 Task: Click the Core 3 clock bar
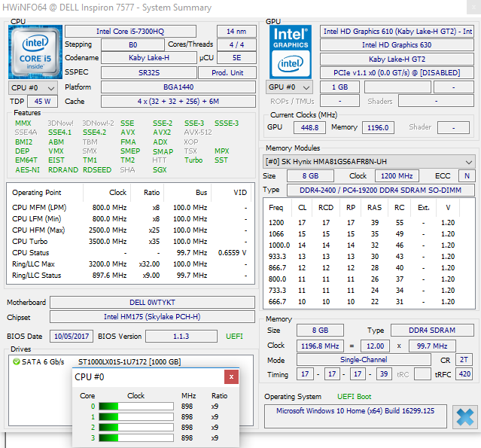[136, 438]
